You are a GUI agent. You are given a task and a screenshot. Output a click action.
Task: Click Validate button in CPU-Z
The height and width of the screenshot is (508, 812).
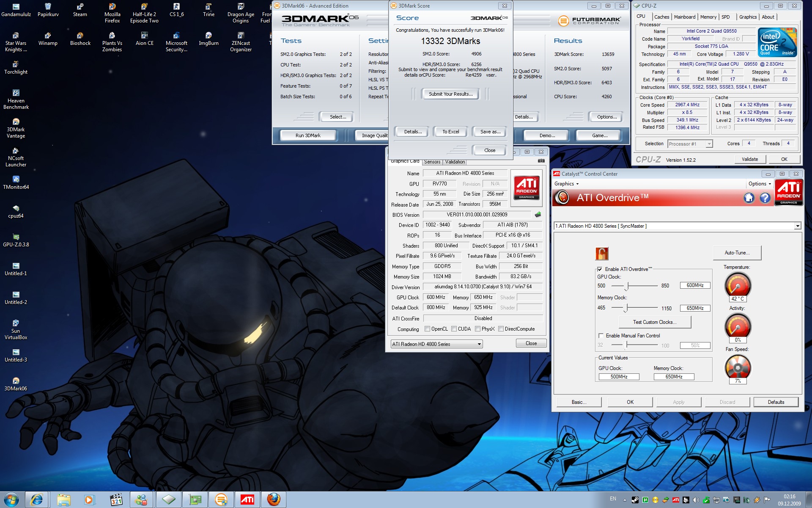[749, 159]
